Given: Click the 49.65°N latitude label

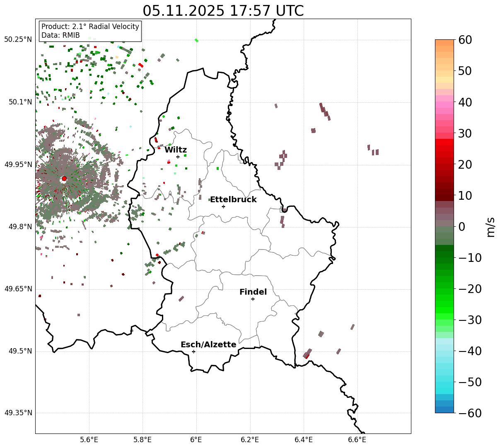Looking at the screenshot, I should coord(18,289).
